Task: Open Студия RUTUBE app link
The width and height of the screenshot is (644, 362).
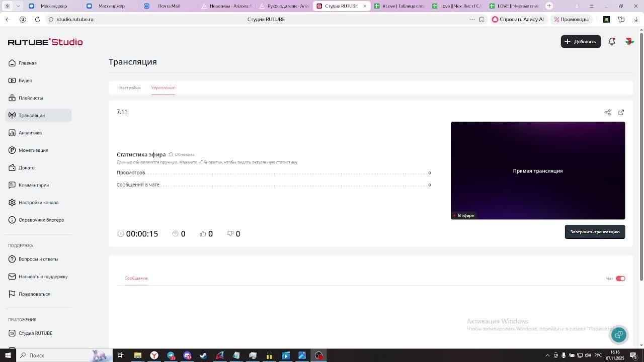Action: coord(38,333)
